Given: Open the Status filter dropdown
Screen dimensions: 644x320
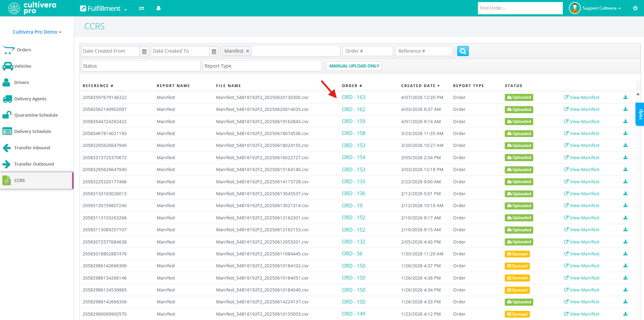Looking at the screenshot, I should tap(141, 66).
